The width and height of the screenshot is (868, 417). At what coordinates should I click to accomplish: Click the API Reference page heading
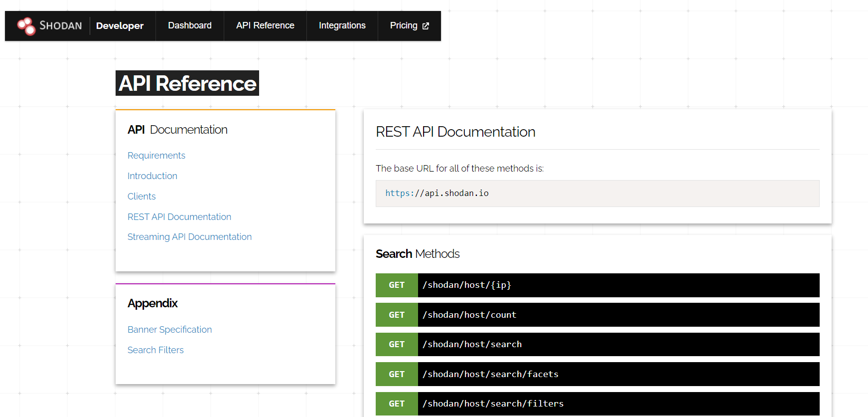tap(187, 83)
